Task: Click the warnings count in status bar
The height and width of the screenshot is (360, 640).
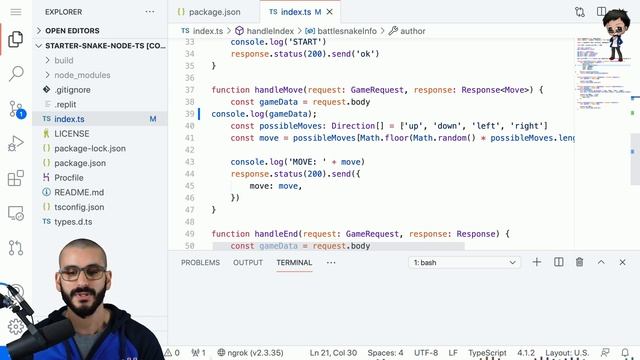Action: tap(172, 352)
